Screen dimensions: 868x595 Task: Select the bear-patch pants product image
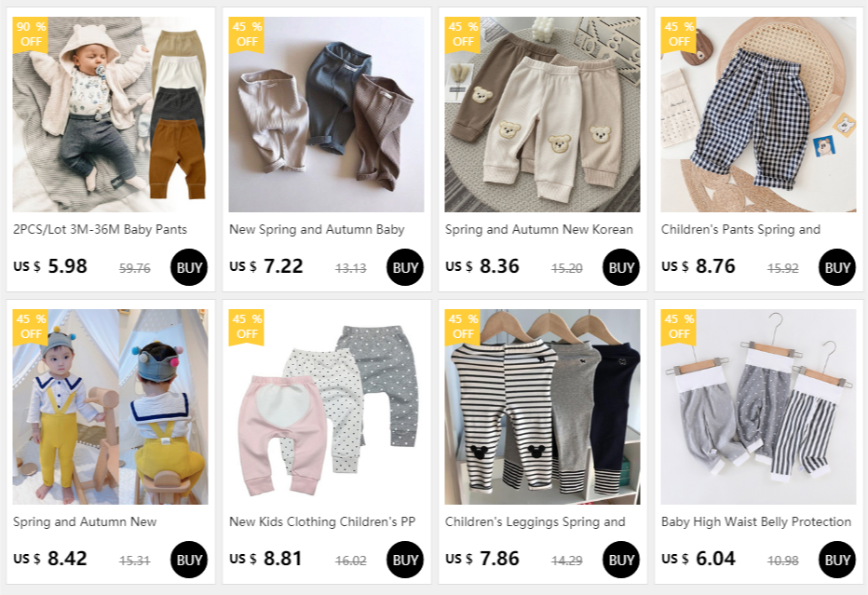[x=542, y=114]
